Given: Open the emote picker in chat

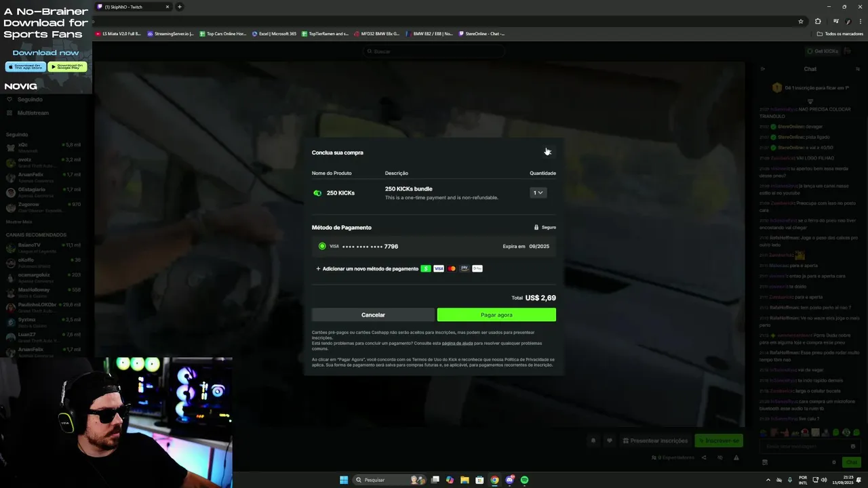Looking at the screenshot, I should (x=853, y=446).
